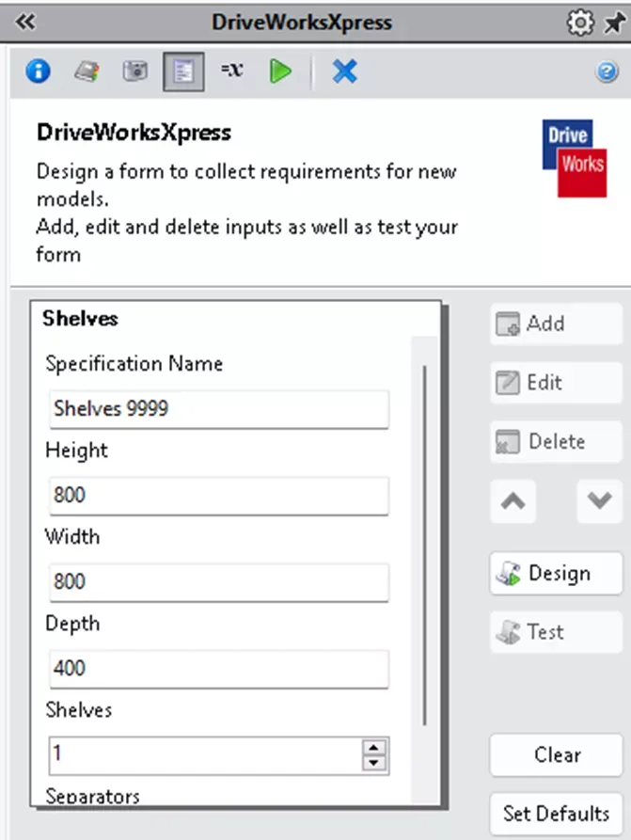Switch to Design mode

[556, 573]
